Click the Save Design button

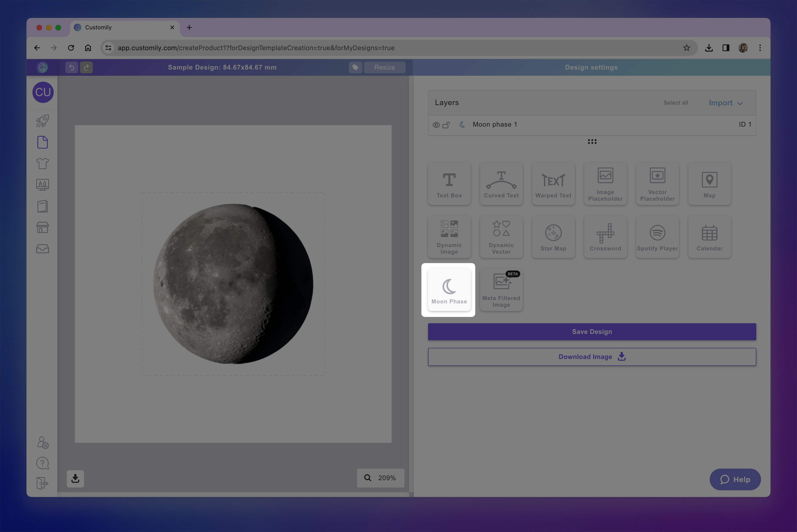[x=592, y=332]
